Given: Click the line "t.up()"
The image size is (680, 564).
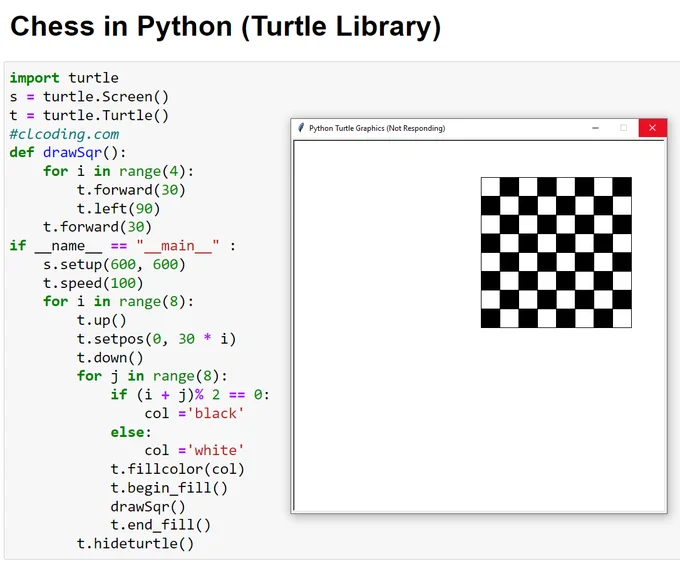Looking at the screenshot, I should click(x=101, y=320).
